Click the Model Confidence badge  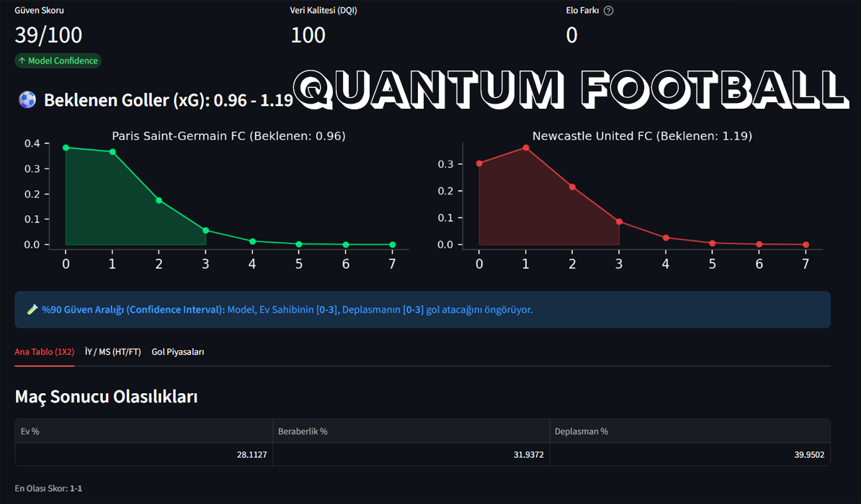[x=58, y=60]
